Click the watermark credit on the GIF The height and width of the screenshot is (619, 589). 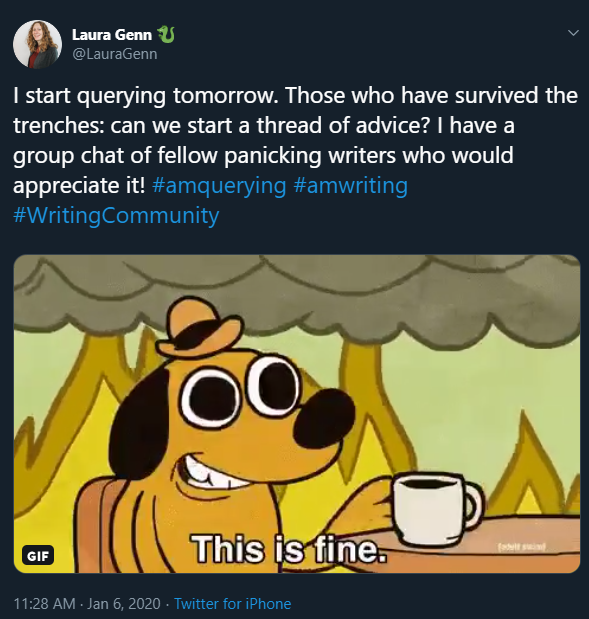pos(521,547)
